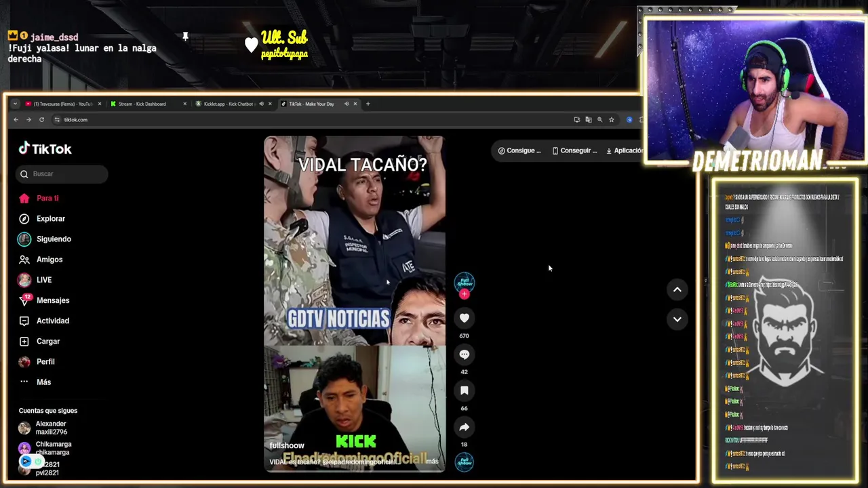
Task: Click the pinned message pin icon
Action: pos(185,37)
